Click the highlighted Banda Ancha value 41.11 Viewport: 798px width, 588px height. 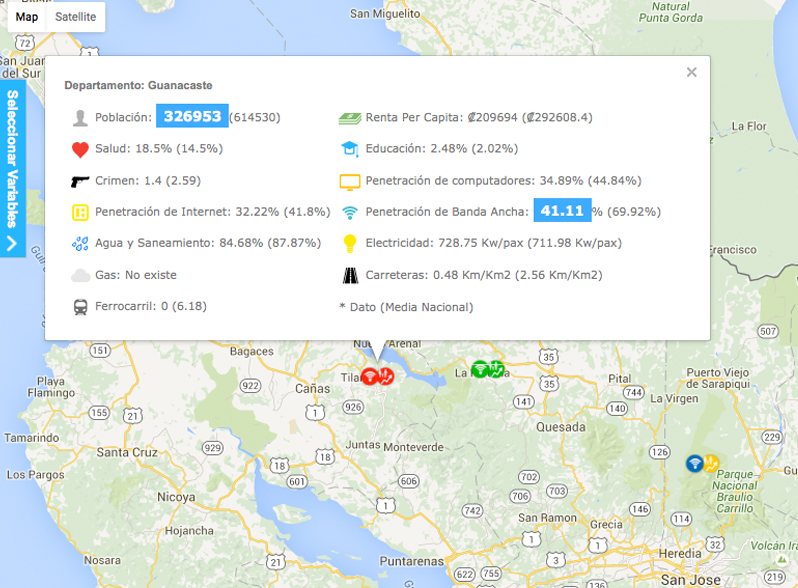point(561,211)
